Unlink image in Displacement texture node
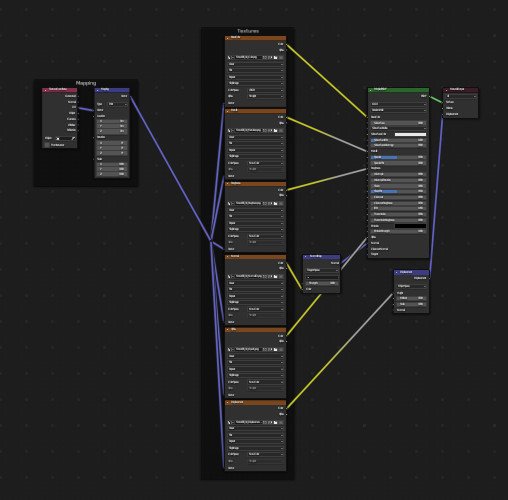 281,422
